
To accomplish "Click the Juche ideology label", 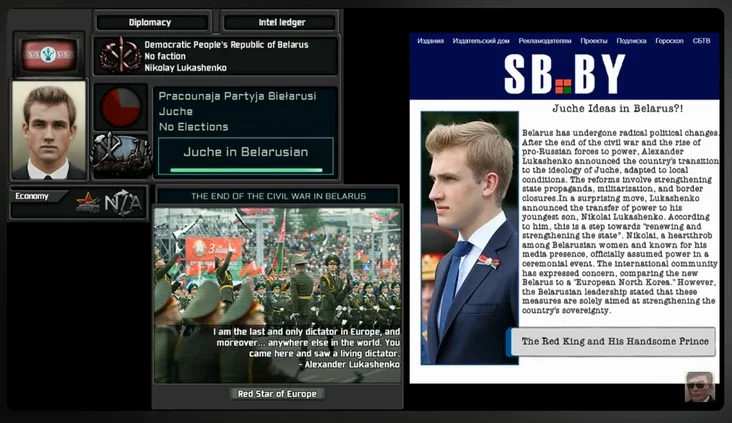I will pos(176,112).
